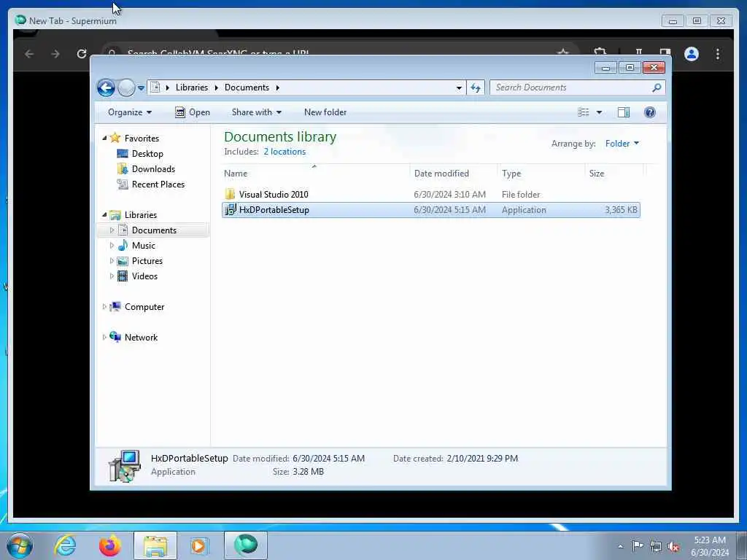Launch Internet Explorer from taskbar
747x560 pixels.
65,545
